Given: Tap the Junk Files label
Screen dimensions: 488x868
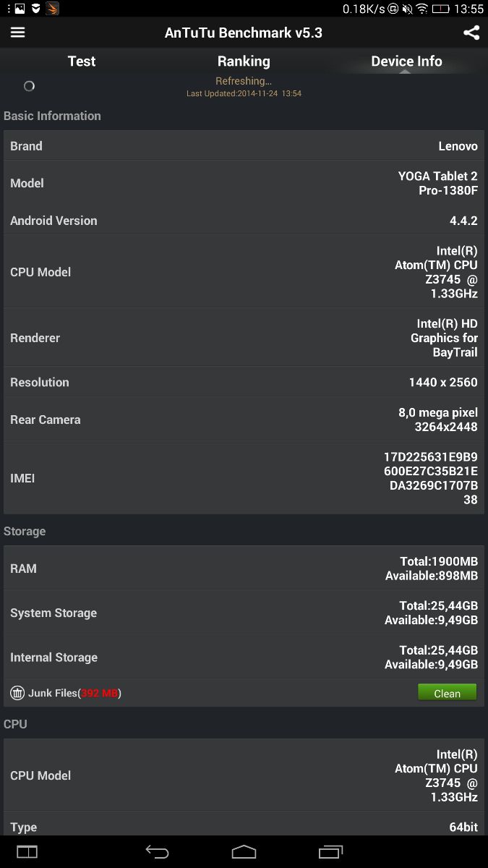Looking at the screenshot, I should [x=74, y=693].
